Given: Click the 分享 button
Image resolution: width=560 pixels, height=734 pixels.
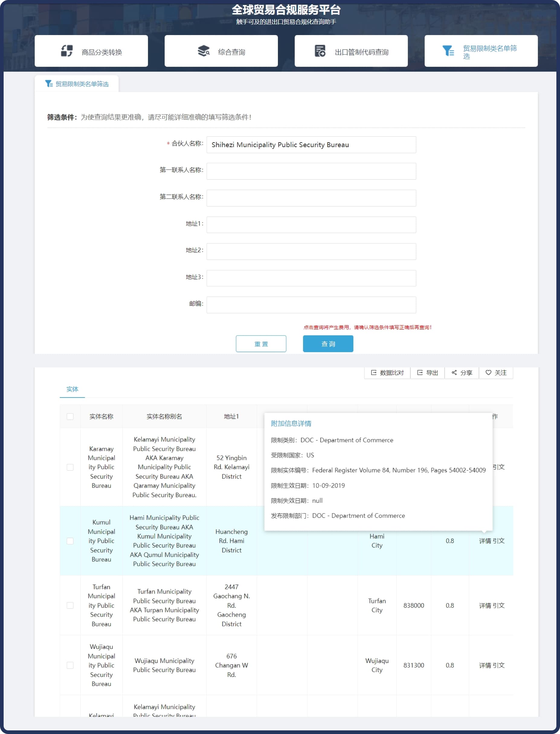Looking at the screenshot, I should pos(462,373).
